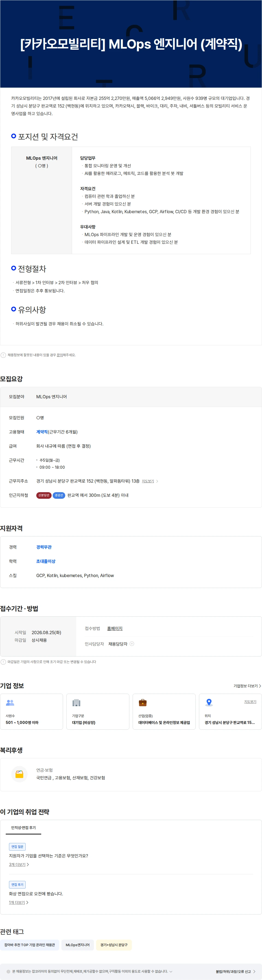Click the interview question about 기업을 선택하는 기준
Viewport: 262px width, 980px height.
pyautogui.click(x=48, y=856)
